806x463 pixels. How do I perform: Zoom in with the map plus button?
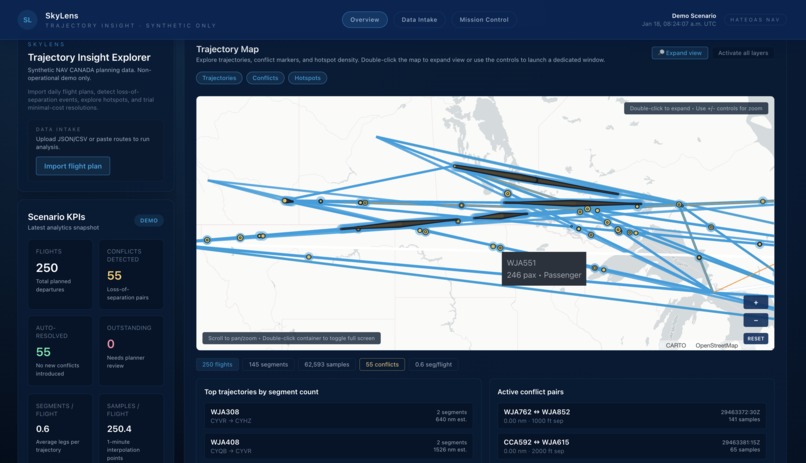[x=756, y=302]
